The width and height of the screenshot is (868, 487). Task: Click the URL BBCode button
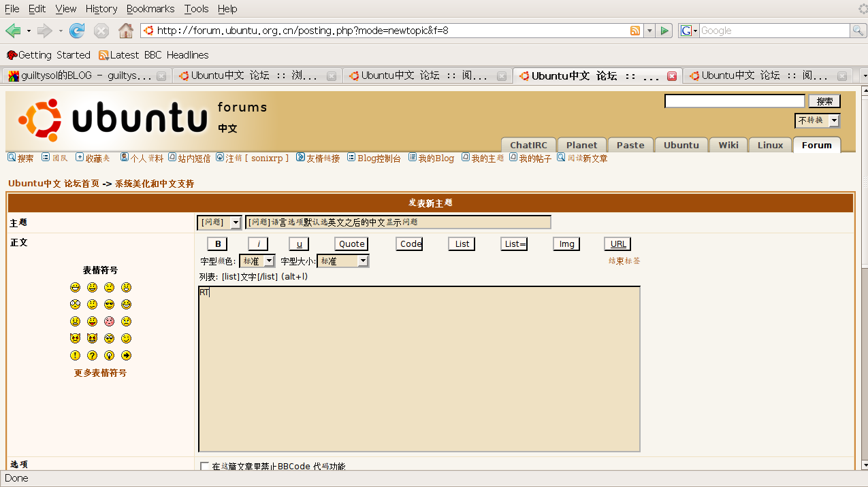point(618,244)
